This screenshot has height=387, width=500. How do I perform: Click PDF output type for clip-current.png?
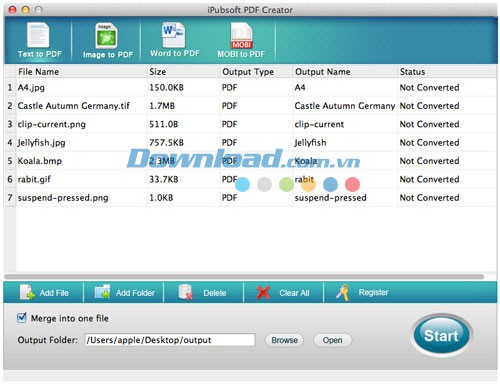pos(229,124)
